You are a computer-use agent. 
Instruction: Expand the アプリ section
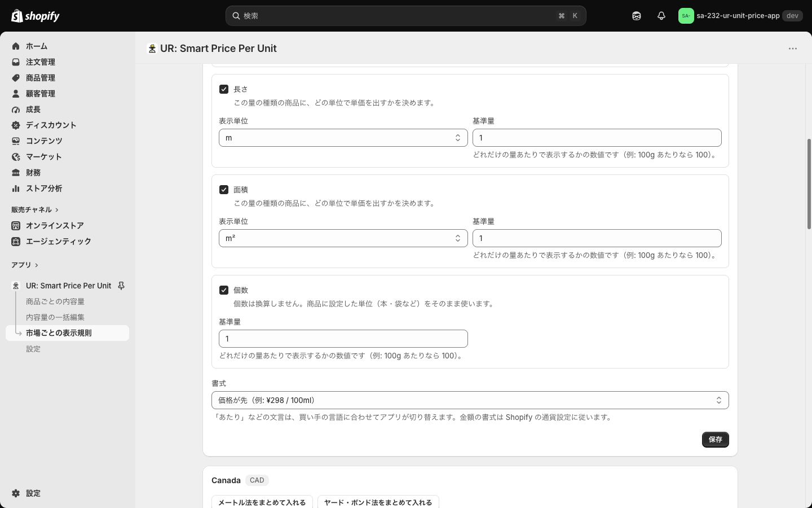coord(25,265)
